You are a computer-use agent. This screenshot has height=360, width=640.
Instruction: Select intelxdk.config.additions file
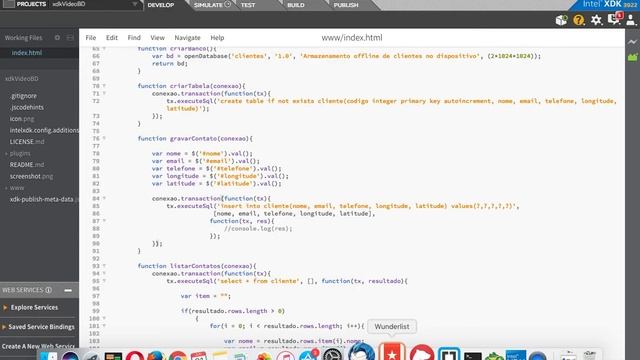[x=44, y=130]
